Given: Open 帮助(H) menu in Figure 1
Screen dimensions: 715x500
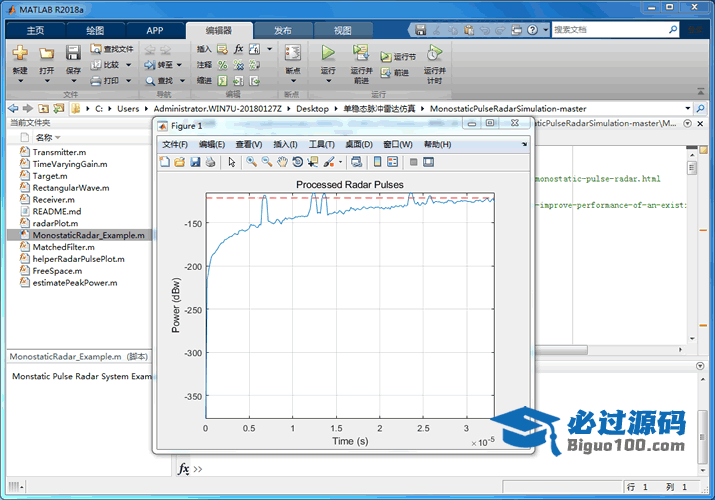Looking at the screenshot, I should pos(437,144).
